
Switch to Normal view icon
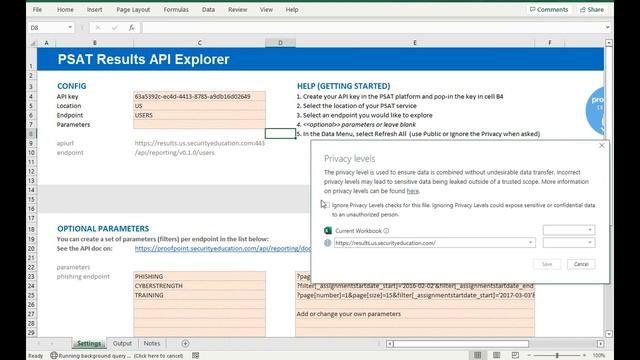point(478,355)
